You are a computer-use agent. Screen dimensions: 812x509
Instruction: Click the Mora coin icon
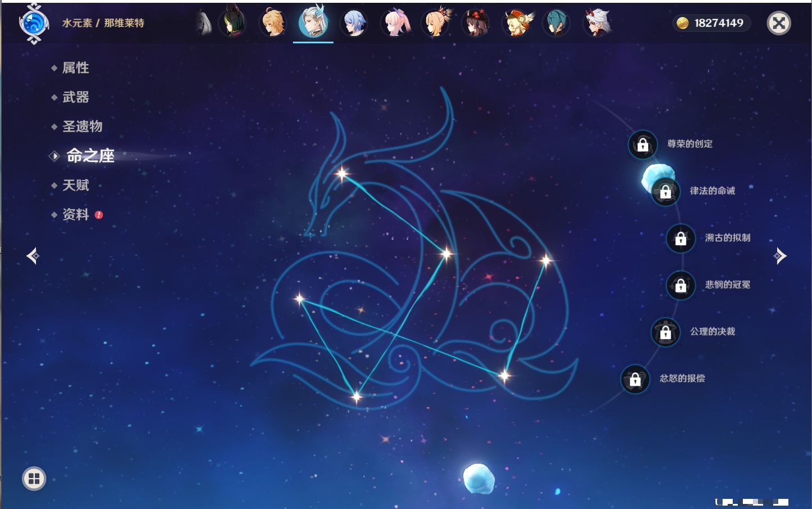click(683, 23)
